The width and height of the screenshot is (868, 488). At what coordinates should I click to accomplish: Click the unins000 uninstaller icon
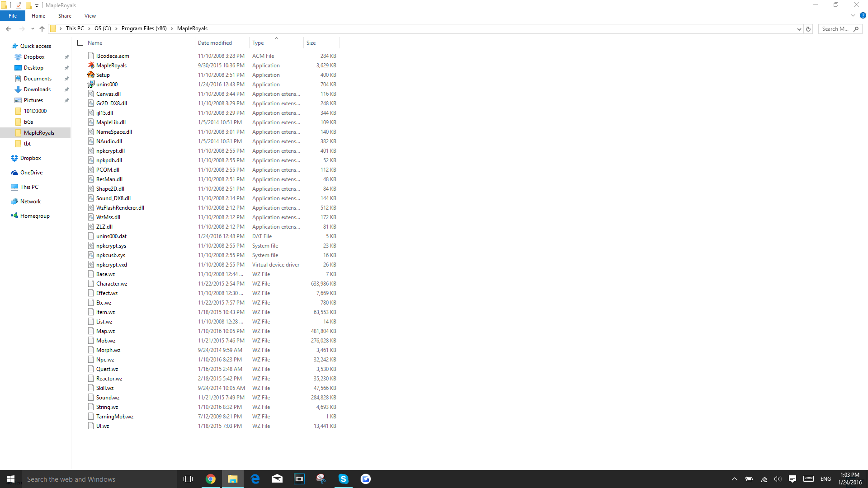coord(91,84)
